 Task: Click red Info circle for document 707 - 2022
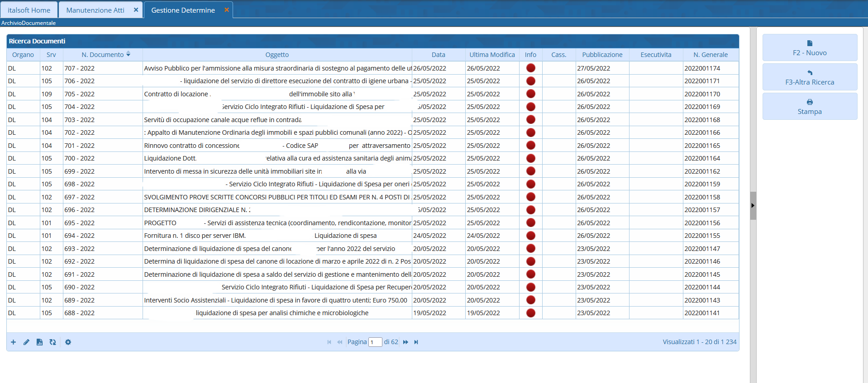[530, 68]
